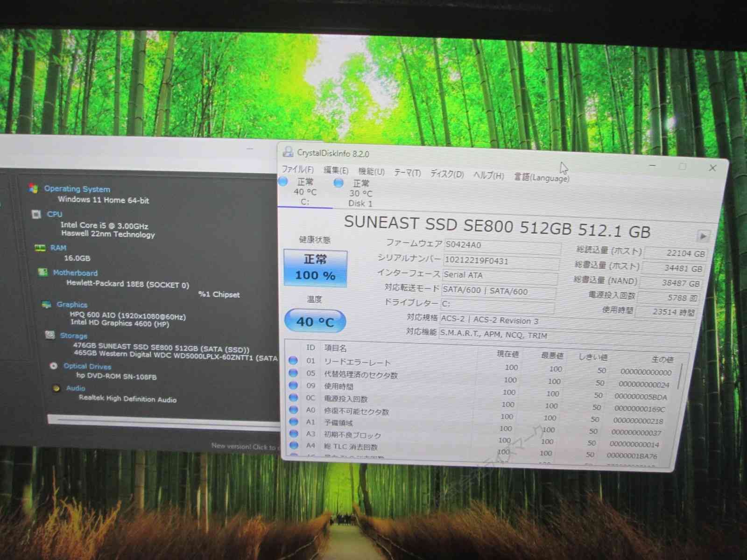
Task: Open the 編集(E) menu
Action: [336, 170]
